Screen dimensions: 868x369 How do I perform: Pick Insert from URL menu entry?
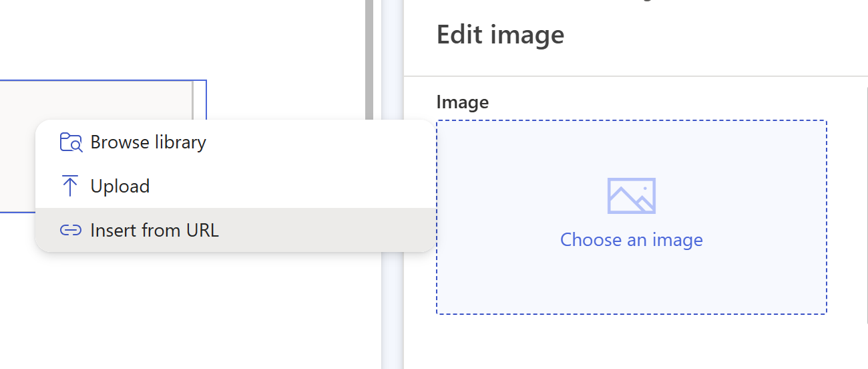(154, 231)
